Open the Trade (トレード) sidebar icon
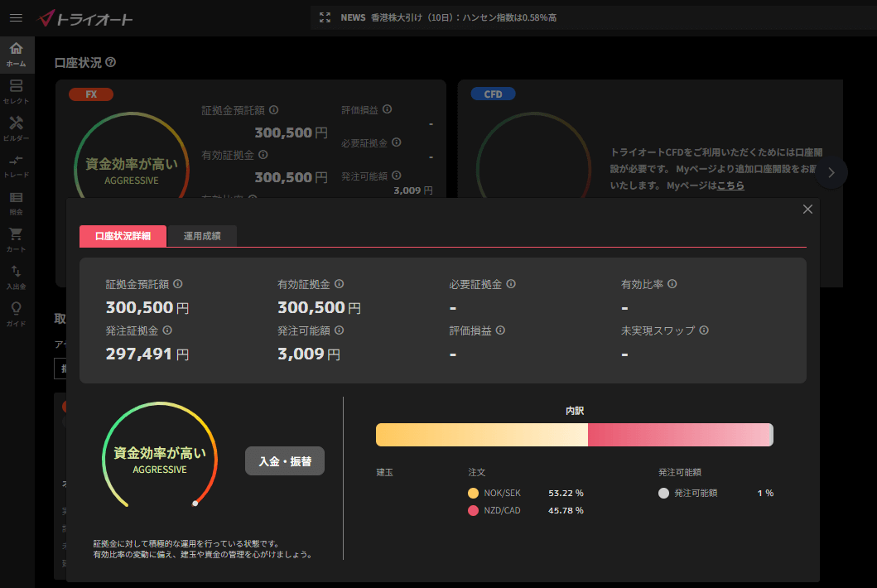Viewport: 877px width, 588px height. coord(16,165)
